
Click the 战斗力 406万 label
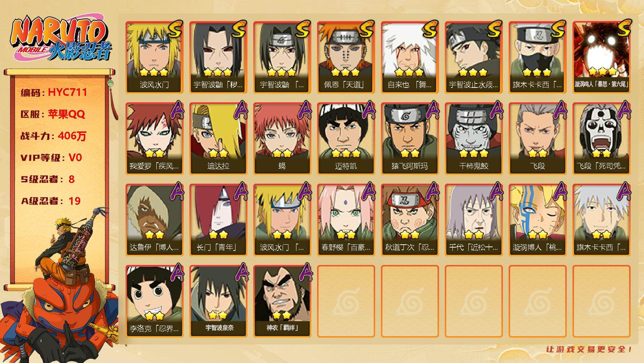click(54, 136)
